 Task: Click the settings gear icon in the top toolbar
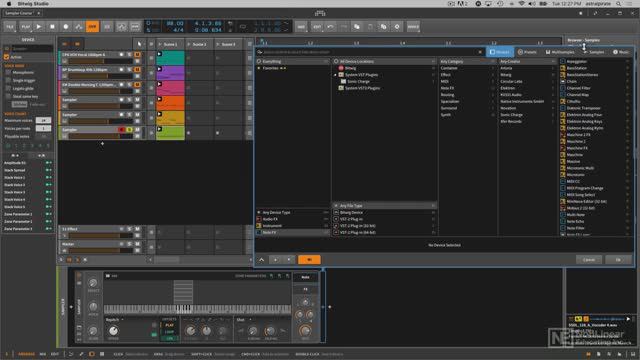397,27
